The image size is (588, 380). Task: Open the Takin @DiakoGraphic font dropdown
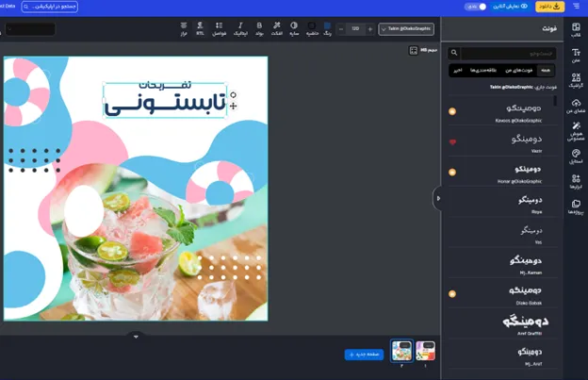coord(406,29)
